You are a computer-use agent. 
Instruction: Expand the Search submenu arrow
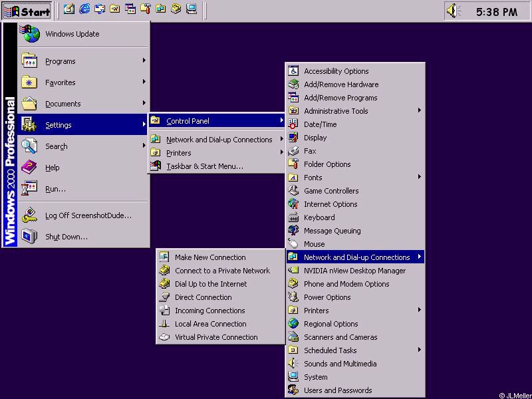(144, 146)
